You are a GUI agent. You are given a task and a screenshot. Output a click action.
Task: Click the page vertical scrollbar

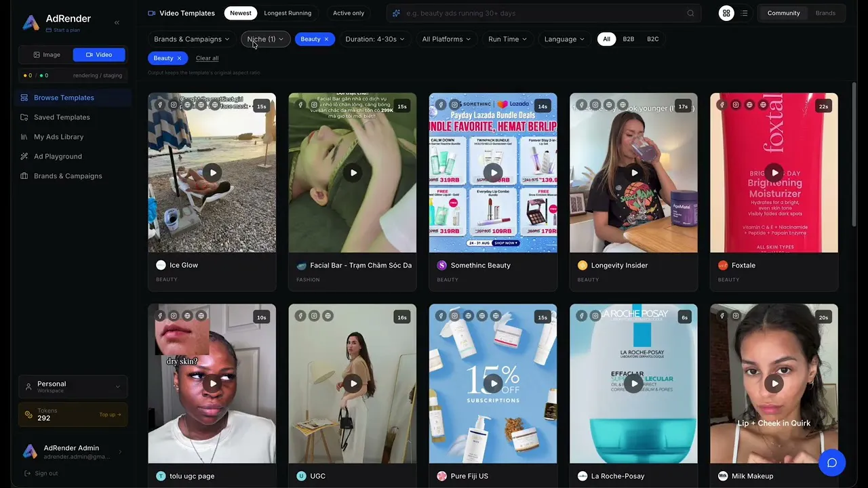coord(854,156)
